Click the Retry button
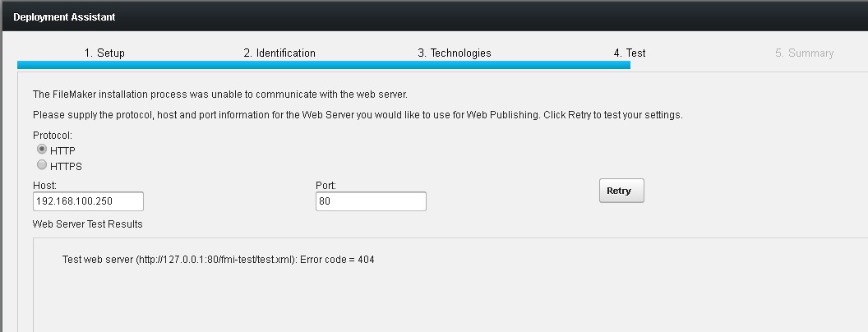 pyautogui.click(x=621, y=191)
